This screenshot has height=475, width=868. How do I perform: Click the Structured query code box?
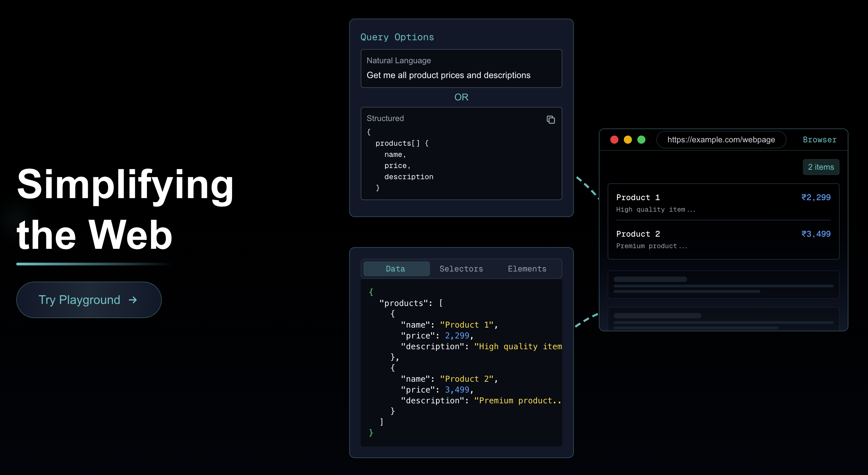[461, 159]
